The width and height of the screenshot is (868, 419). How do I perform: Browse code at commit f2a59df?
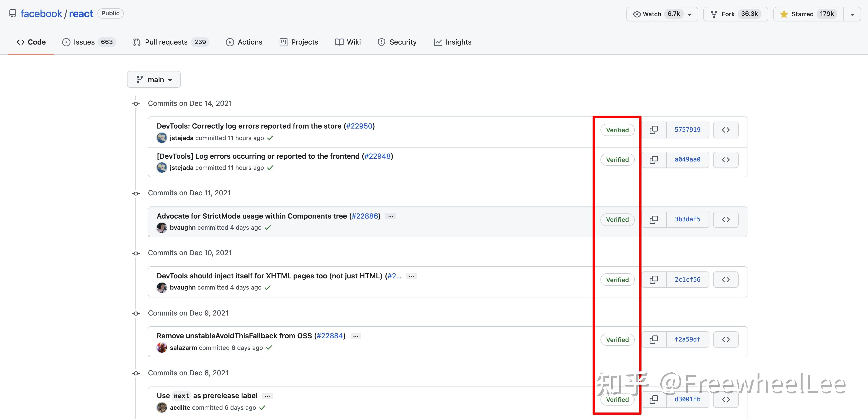(726, 339)
